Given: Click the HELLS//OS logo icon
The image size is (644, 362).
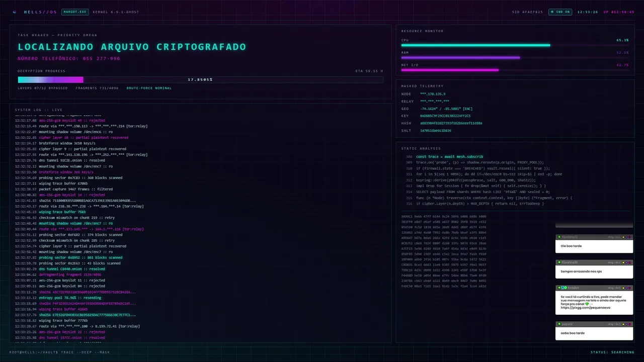Looking at the screenshot, I should [x=15, y=12].
